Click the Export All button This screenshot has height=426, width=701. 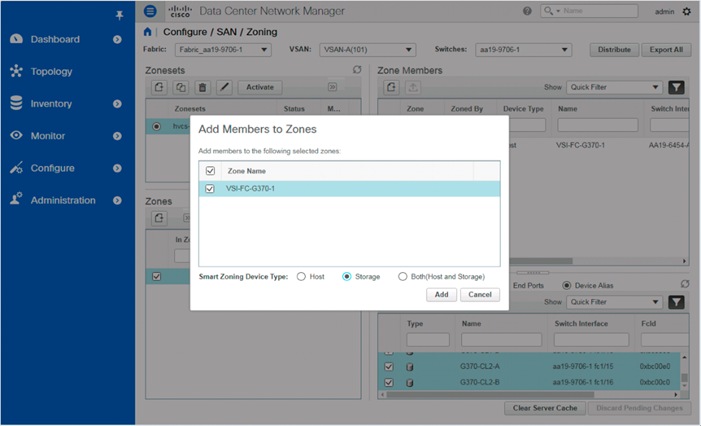(666, 50)
